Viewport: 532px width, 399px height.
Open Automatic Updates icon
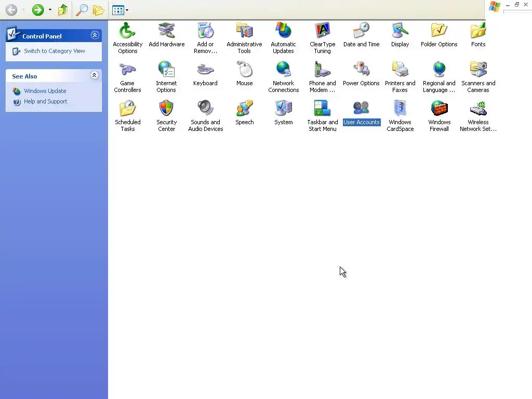coord(283,31)
